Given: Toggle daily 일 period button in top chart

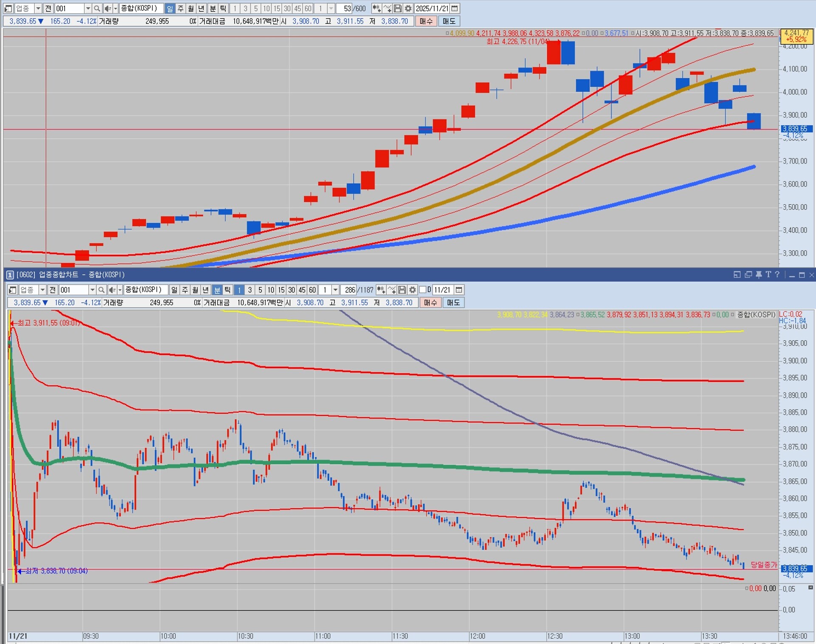Looking at the screenshot, I should point(170,9).
